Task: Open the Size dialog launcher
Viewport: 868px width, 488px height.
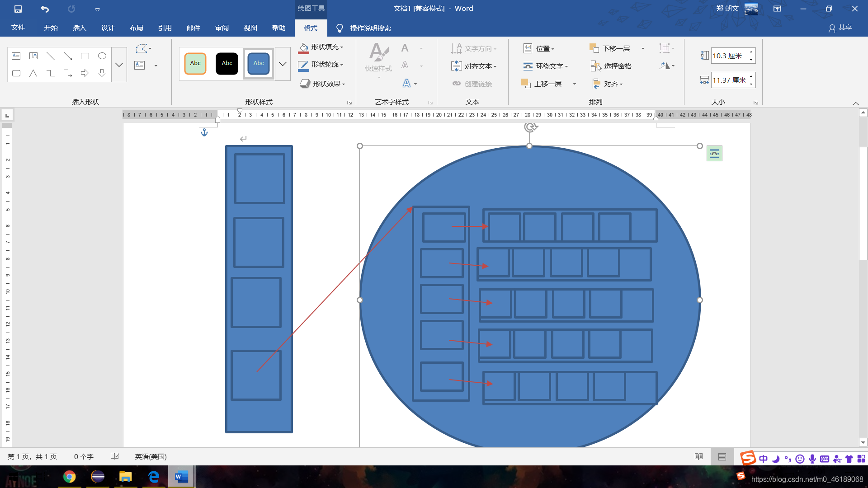Action: (x=756, y=103)
